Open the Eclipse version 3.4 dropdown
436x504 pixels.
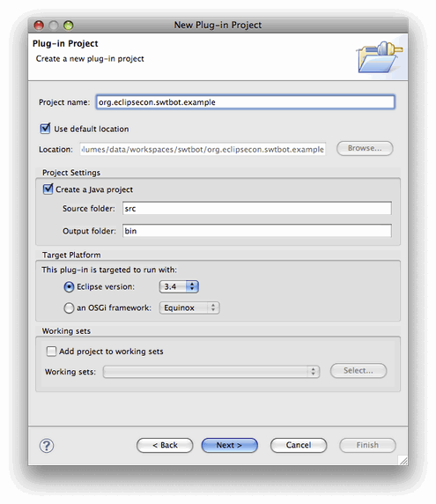[179, 286]
